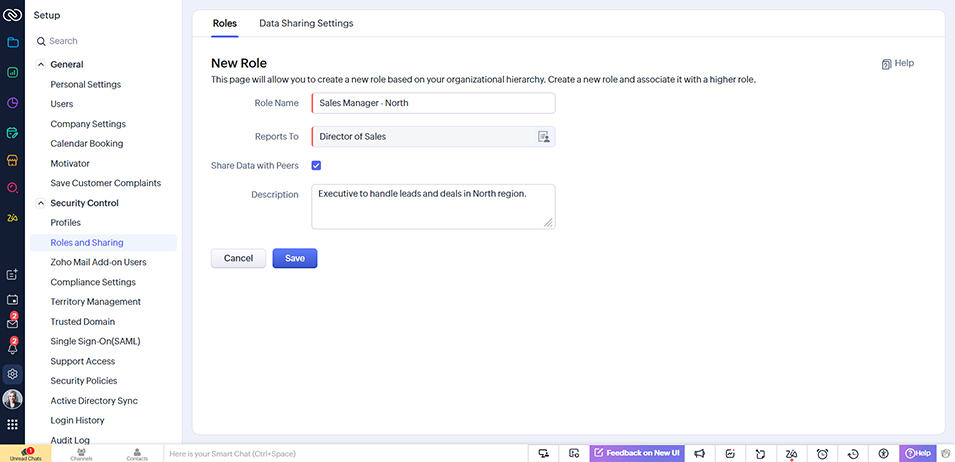
Task: Open the orange marketplace store icon
Action: [12, 160]
